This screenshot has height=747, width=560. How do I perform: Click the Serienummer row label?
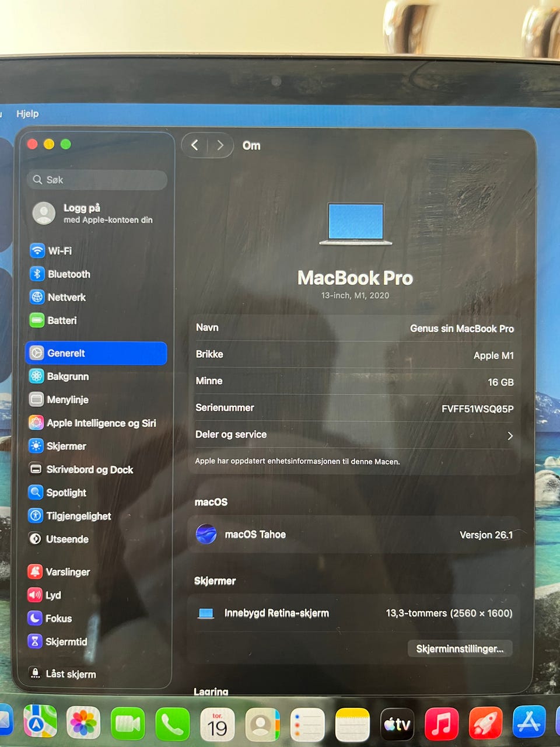point(225,408)
